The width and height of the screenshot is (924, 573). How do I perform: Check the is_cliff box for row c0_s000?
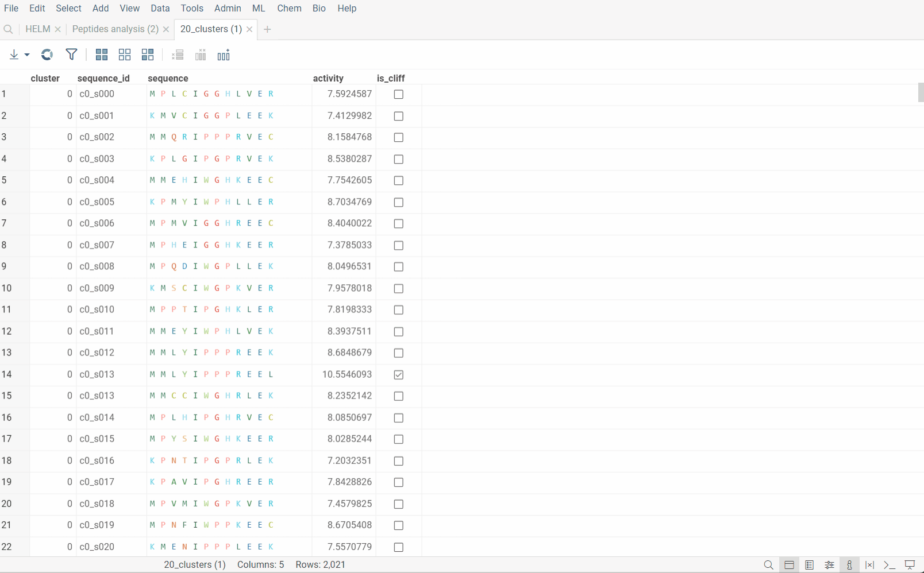click(x=399, y=94)
